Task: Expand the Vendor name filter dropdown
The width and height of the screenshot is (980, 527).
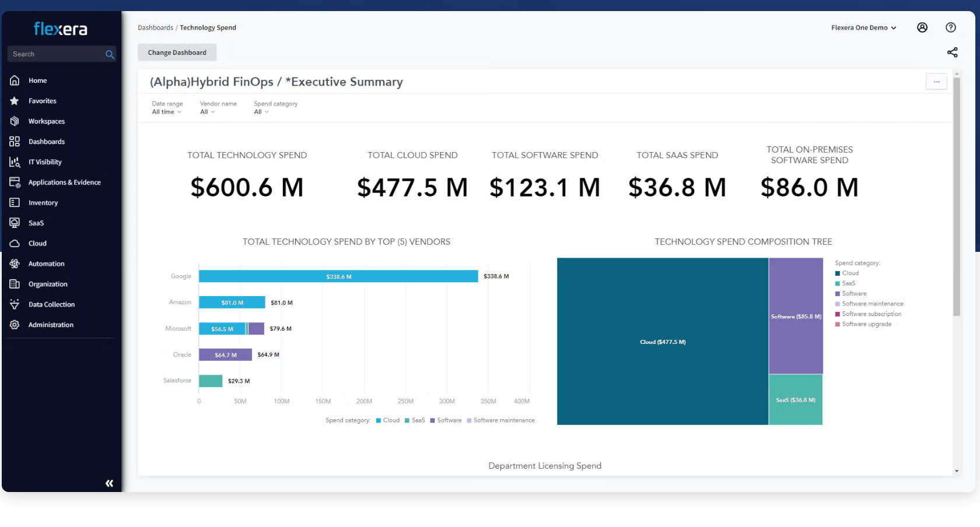Action: tap(207, 112)
